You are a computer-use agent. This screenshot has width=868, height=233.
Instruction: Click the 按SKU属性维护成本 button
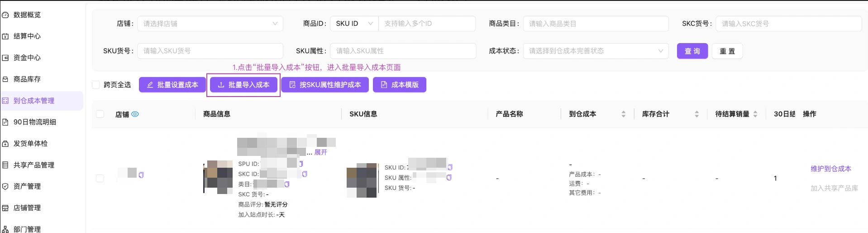click(325, 85)
